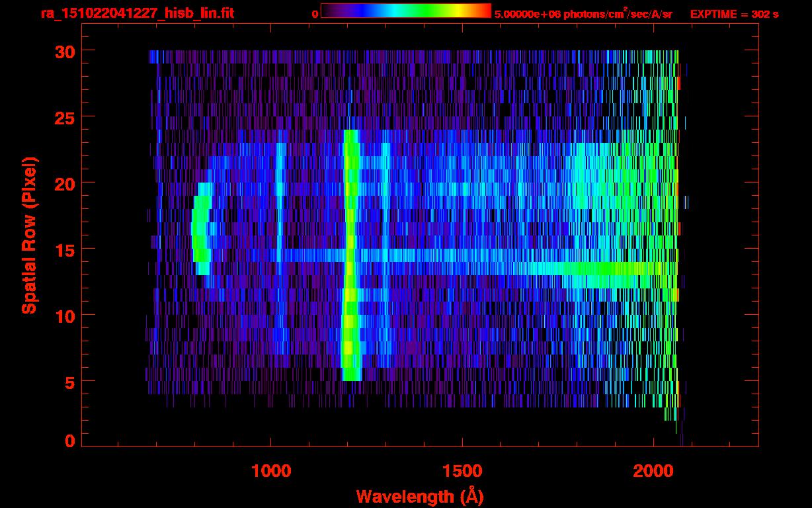Screen dimensions: 812x508
Task: Click the x-axis tick label 1000
Action: 271,470
